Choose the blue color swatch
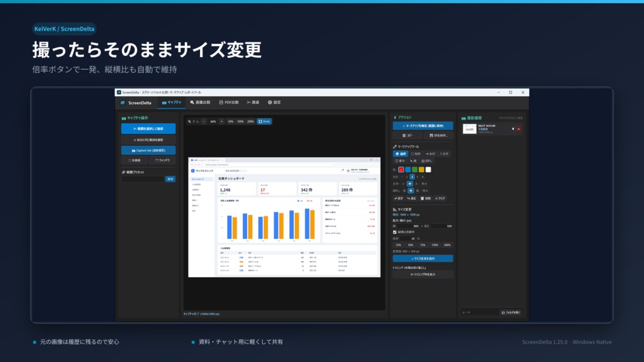Viewport: 644px width, 362px height. tap(408, 170)
